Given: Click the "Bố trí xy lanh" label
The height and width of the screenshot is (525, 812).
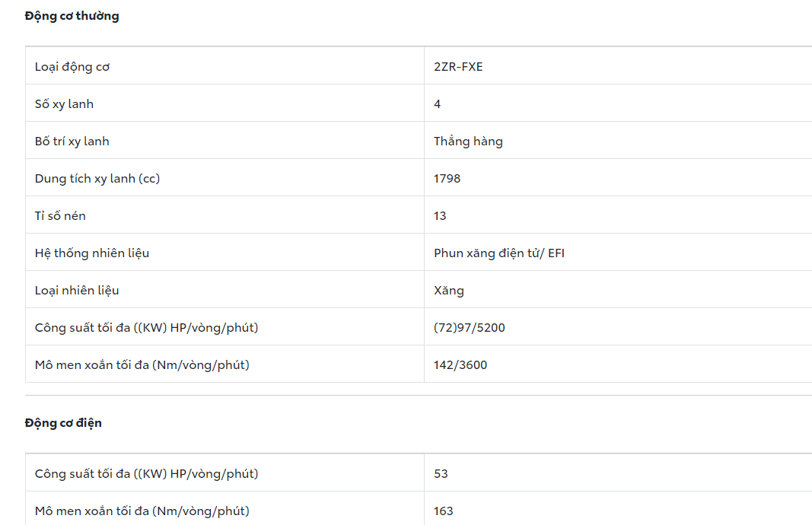Looking at the screenshot, I should pyautogui.click(x=72, y=142).
